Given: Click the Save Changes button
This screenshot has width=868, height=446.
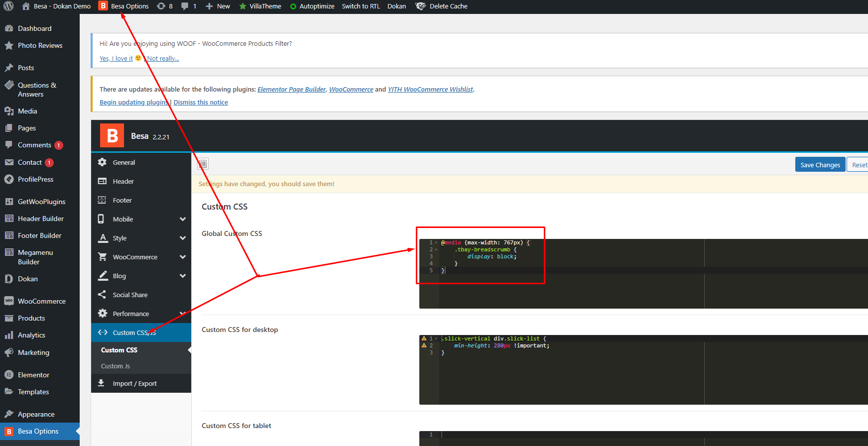Looking at the screenshot, I should click(820, 165).
